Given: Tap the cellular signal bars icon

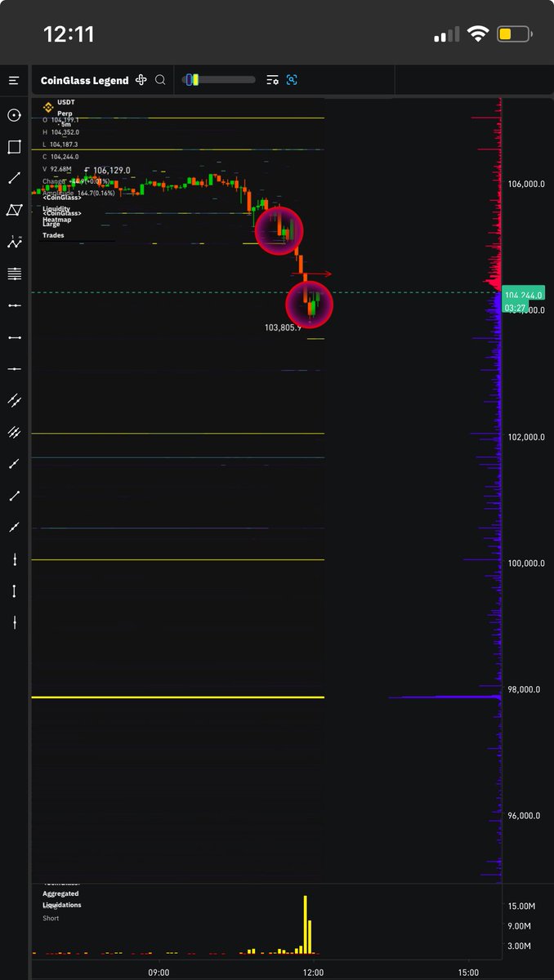Looking at the screenshot, I should pyautogui.click(x=446, y=35).
